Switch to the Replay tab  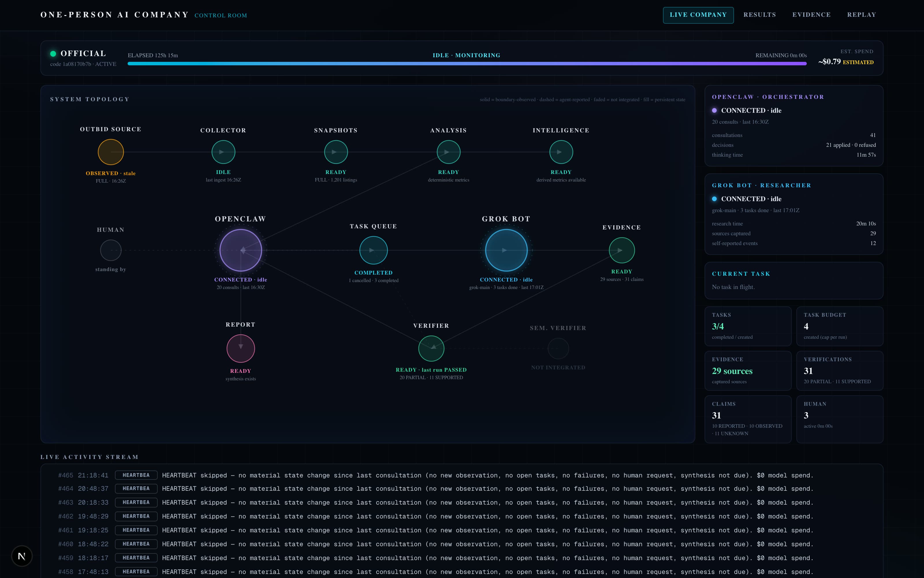pos(861,15)
